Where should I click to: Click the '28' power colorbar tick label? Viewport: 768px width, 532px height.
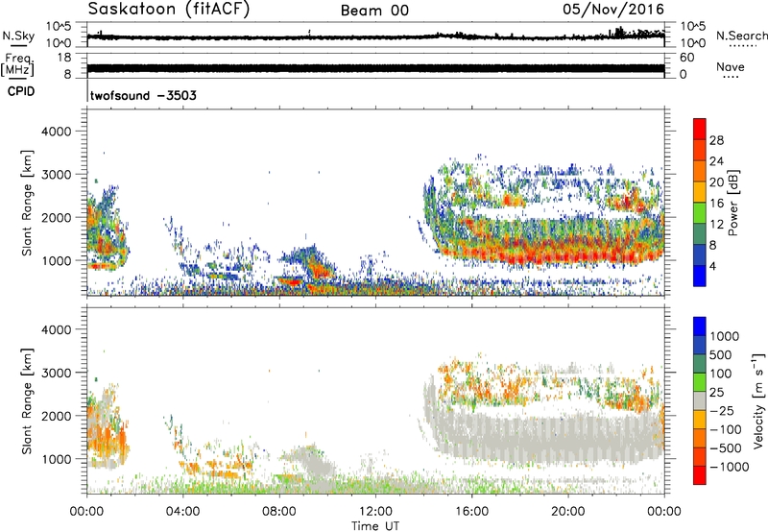click(716, 140)
